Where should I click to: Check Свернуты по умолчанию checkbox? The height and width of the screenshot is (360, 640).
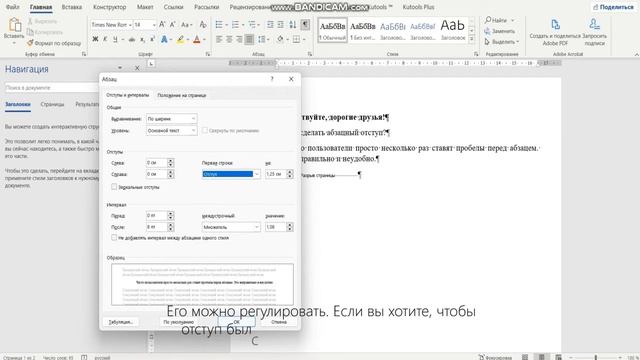point(205,131)
